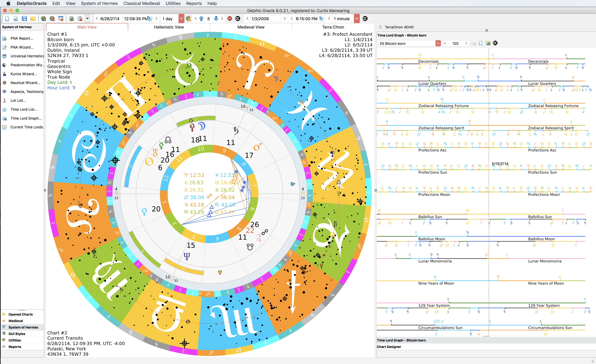This screenshot has width=596, height=364.
Task: Step transit date forward with right arrow
Action: [156, 19]
